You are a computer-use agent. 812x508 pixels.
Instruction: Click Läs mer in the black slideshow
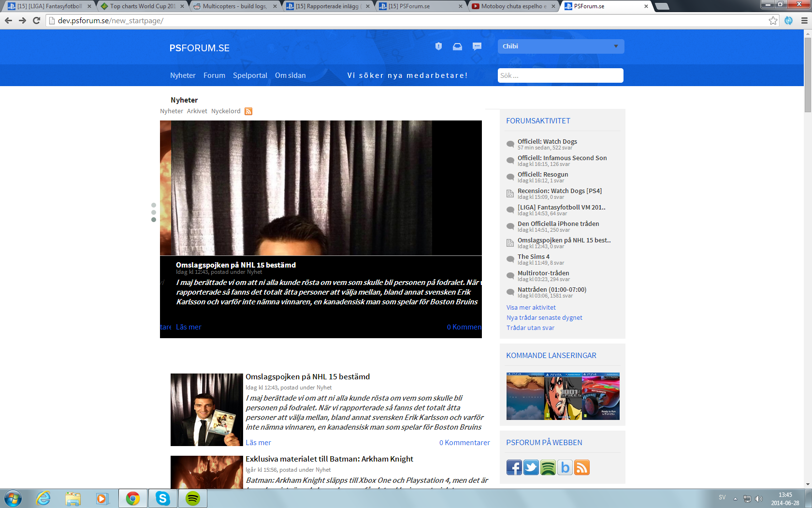tap(188, 327)
